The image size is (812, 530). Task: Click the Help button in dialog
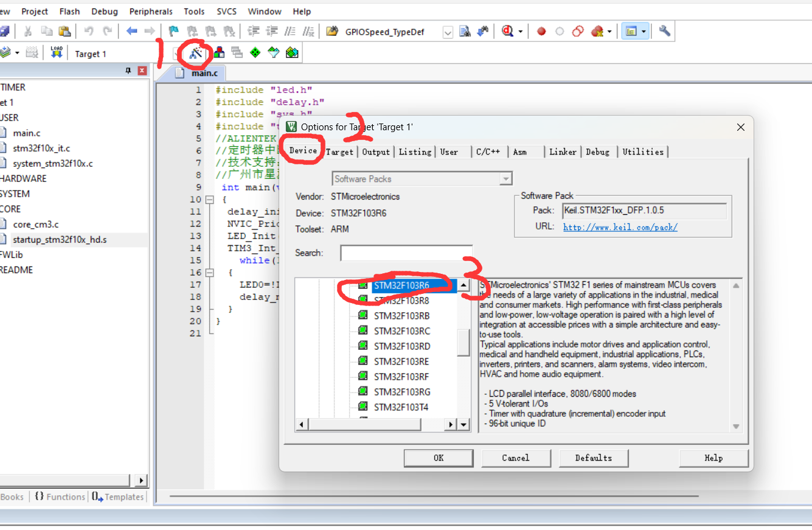pyautogui.click(x=713, y=458)
